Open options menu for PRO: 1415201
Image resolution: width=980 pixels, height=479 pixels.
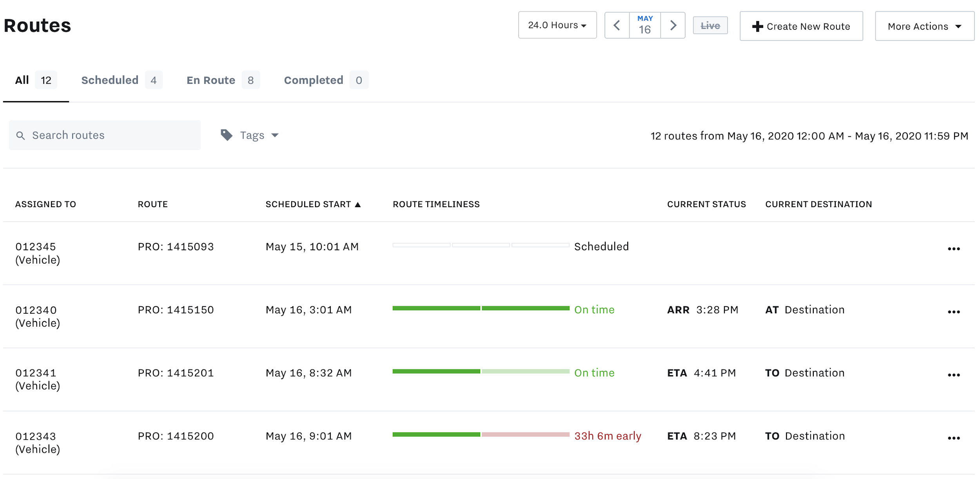[x=953, y=375]
